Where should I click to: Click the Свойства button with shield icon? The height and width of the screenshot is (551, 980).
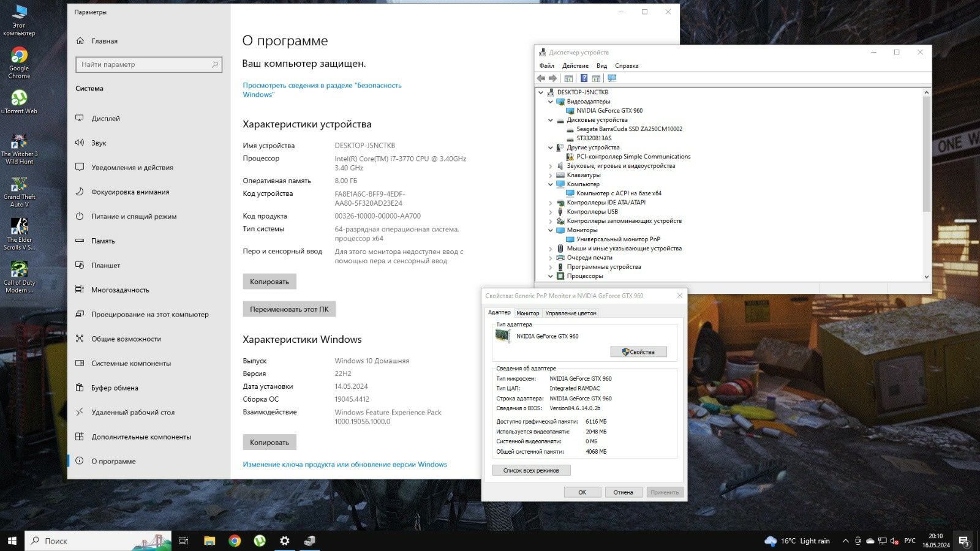pos(638,352)
